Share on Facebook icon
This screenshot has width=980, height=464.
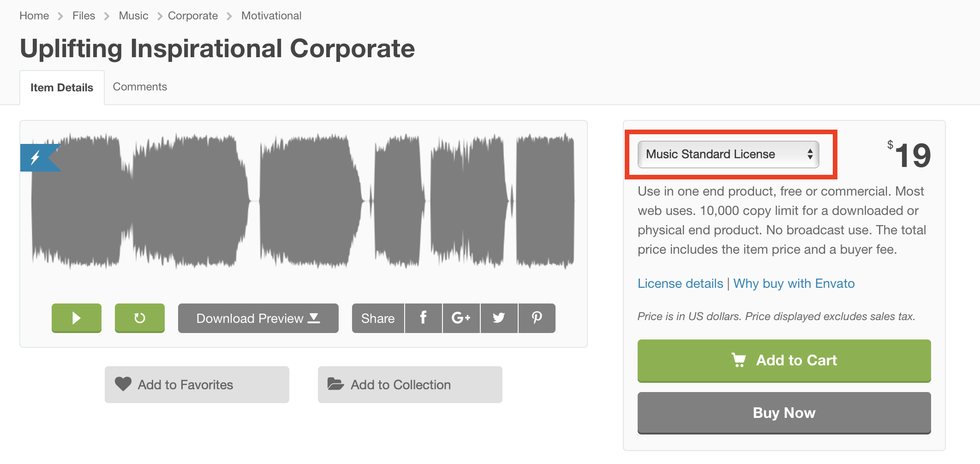coord(423,318)
